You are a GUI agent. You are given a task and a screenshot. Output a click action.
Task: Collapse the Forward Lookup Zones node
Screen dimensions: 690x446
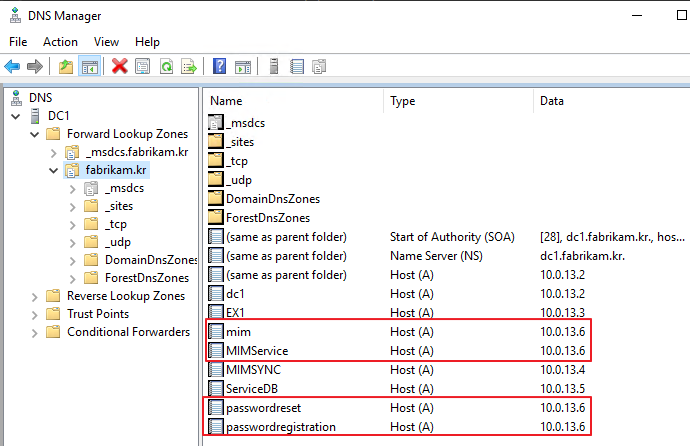(35, 135)
